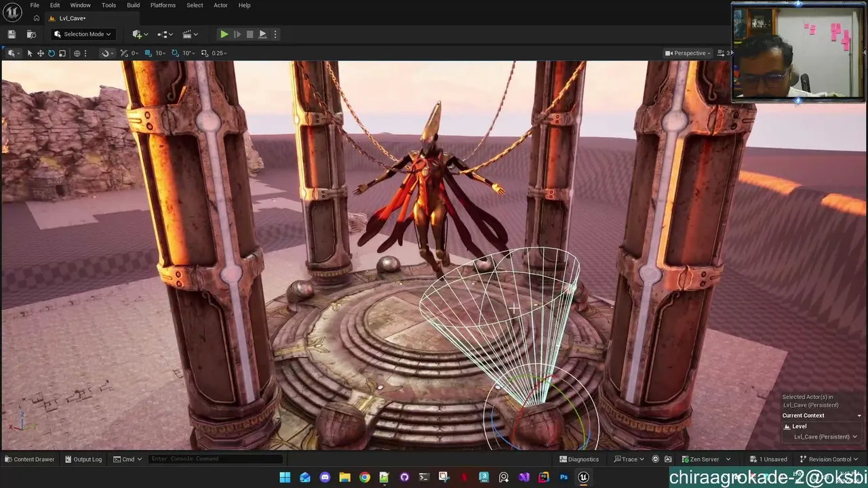
Task: Open JetBrains Rider from the taskbar
Action: pyautogui.click(x=544, y=477)
